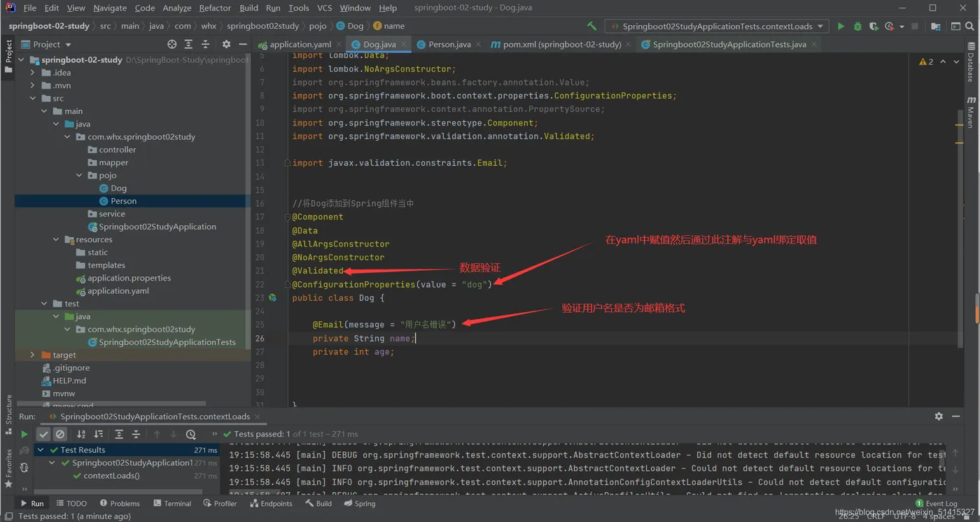980x522 pixels.
Task: Hide the Run panel with minus icon
Action: [x=955, y=416]
